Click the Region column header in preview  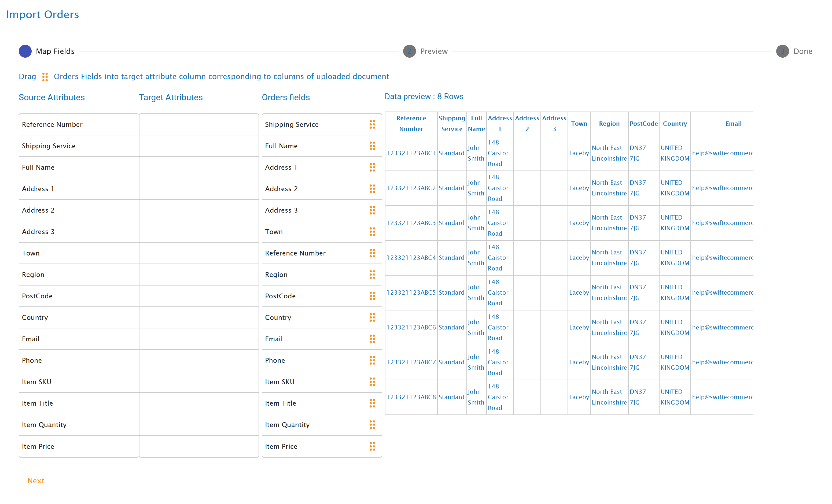[x=609, y=124]
